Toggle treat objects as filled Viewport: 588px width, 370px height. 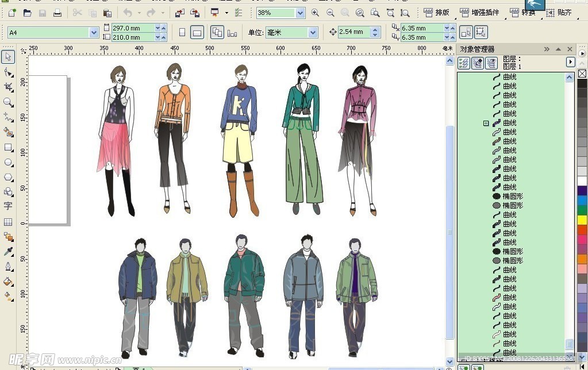pyautogui.click(x=466, y=33)
